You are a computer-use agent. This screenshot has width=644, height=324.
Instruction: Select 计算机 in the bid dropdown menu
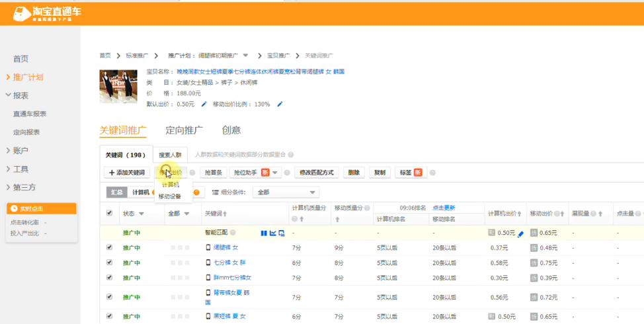pos(171,184)
